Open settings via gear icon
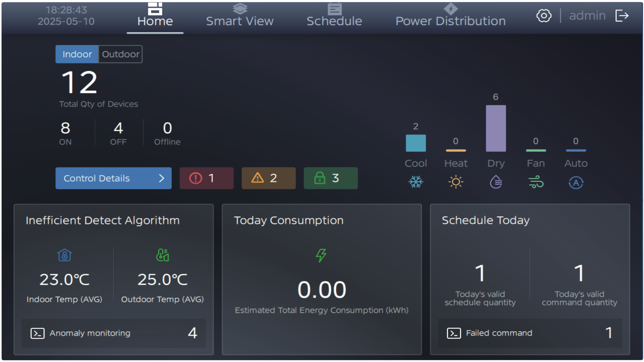The width and height of the screenshot is (644, 362). (544, 15)
